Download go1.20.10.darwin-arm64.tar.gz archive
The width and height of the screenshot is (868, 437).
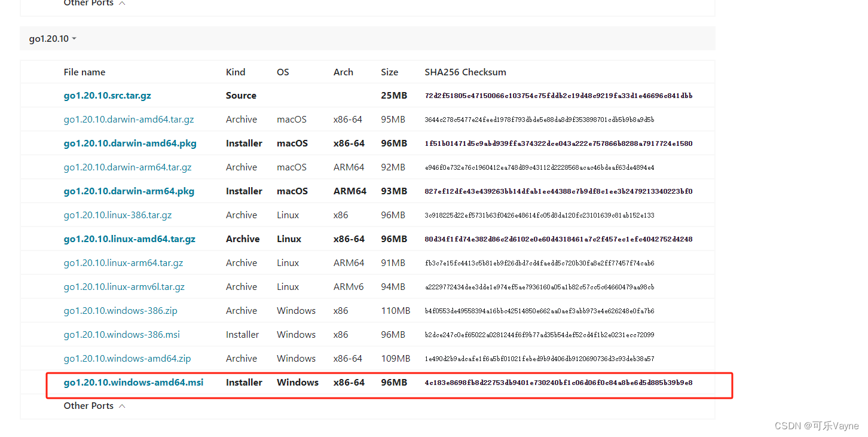[x=127, y=167]
